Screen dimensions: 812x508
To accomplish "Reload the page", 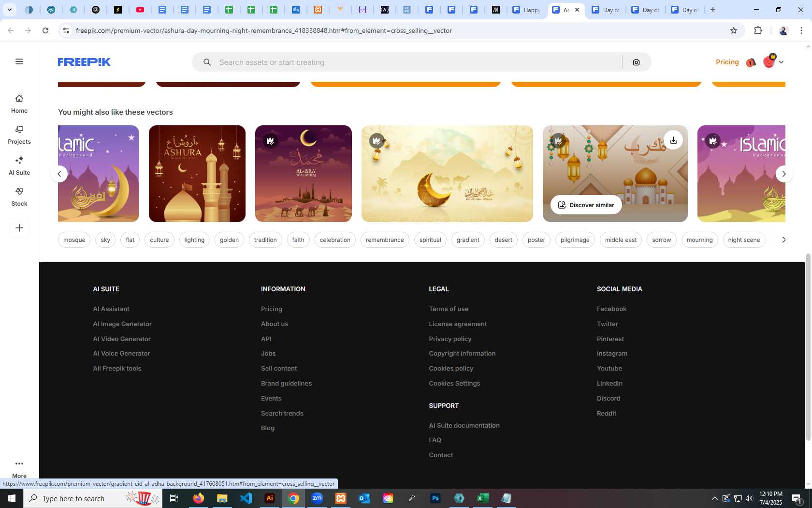I will coord(45,30).
